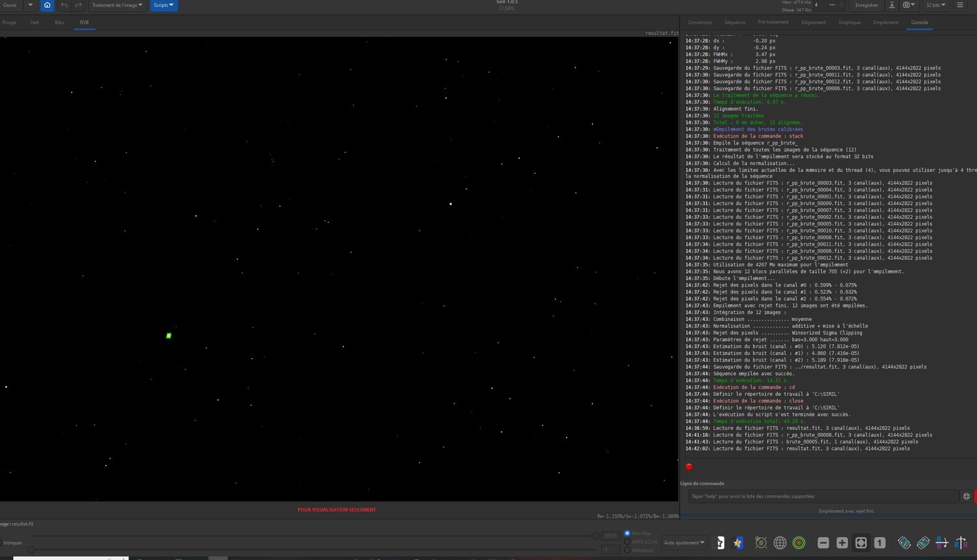
Task: Click the console line 'Alignement fini.'
Action: click(x=735, y=109)
